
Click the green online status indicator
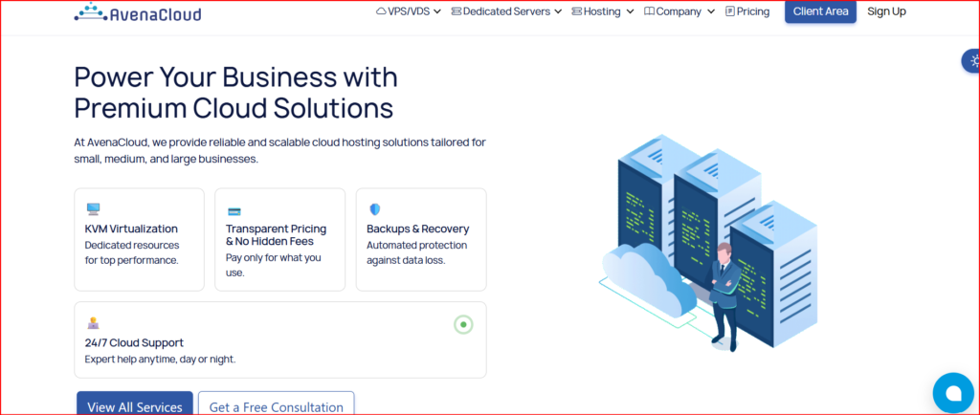[463, 324]
